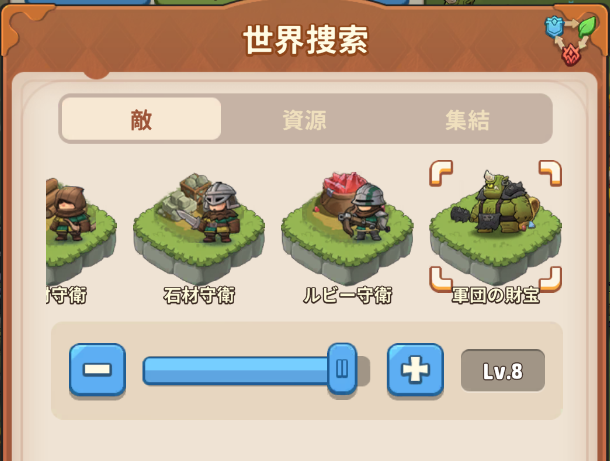
Task: Click the green leaf troop-type icon
Action: (587, 26)
